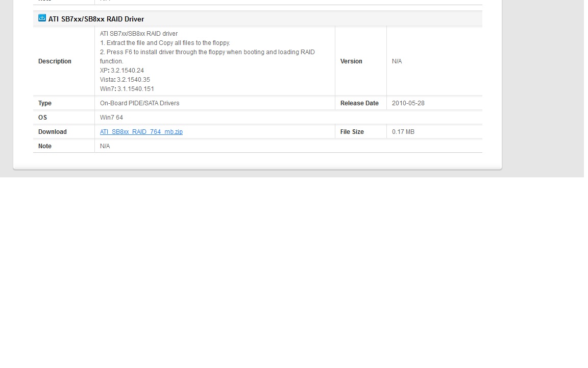The height and width of the screenshot is (368, 588).
Task: Click the Download row label
Action: (x=53, y=132)
